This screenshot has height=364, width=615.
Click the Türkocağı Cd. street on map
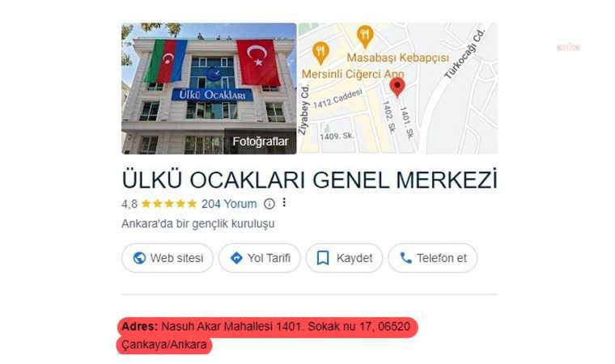465,54
